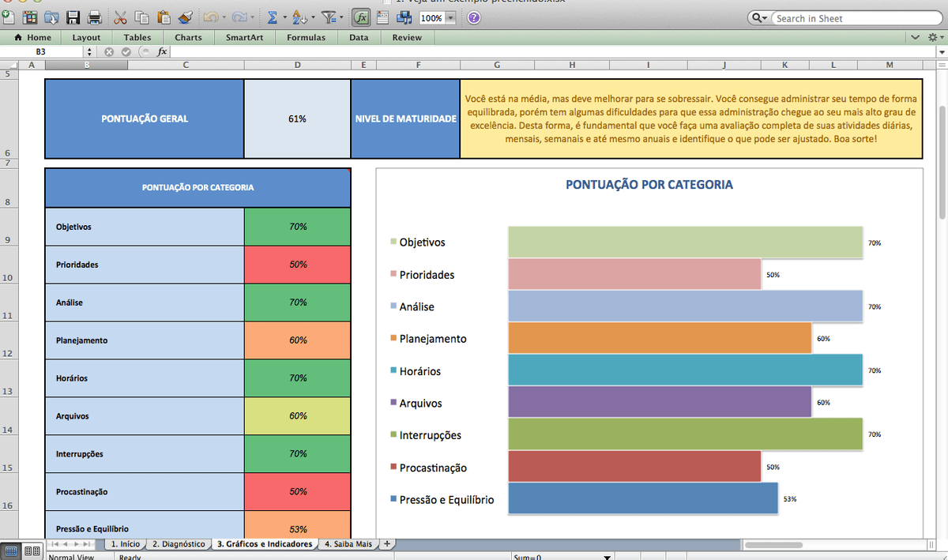Undo the last action

211,17
